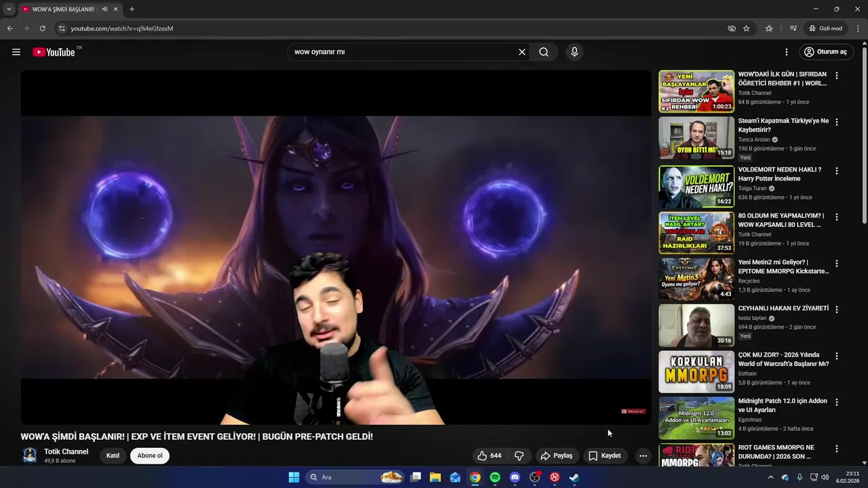Image resolution: width=868 pixels, height=488 pixels.
Task: Open Steam'i Kapatmak video thumbnail
Action: [696, 138]
